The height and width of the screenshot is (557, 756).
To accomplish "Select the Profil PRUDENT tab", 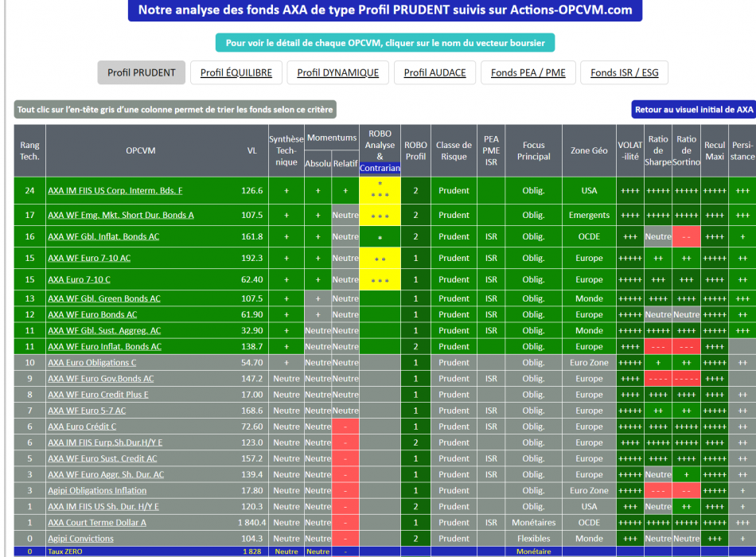I will coord(142,73).
